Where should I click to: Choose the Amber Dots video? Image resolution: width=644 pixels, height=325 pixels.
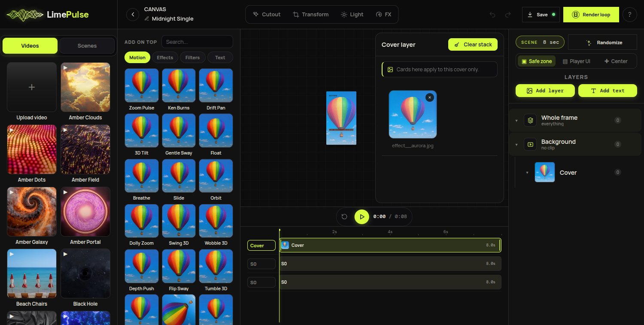[32, 149]
